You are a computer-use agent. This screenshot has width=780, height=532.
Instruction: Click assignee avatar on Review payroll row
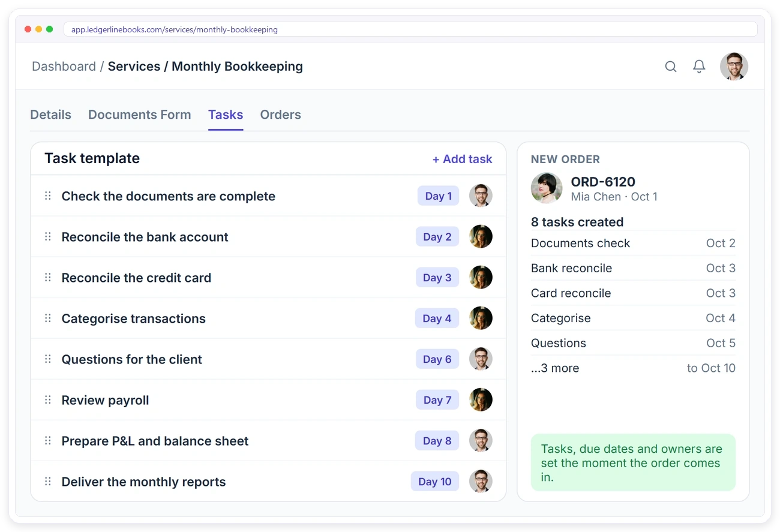[481, 400]
